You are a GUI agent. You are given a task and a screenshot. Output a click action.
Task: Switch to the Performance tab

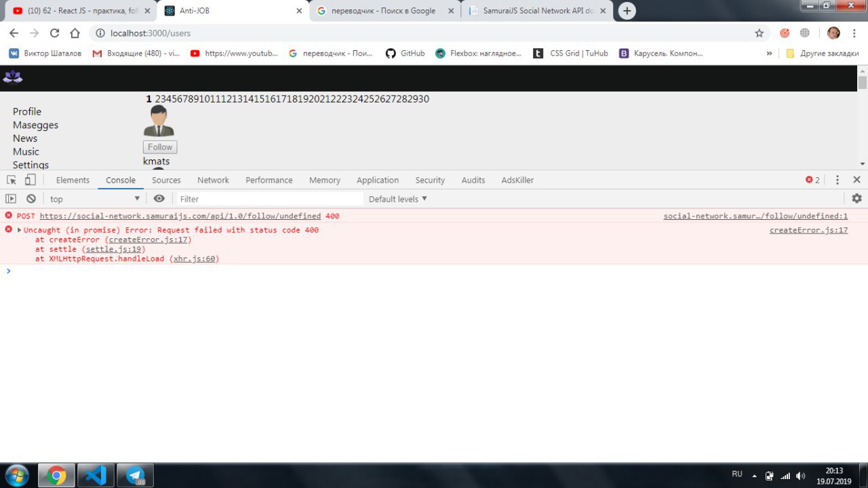[x=269, y=180]
